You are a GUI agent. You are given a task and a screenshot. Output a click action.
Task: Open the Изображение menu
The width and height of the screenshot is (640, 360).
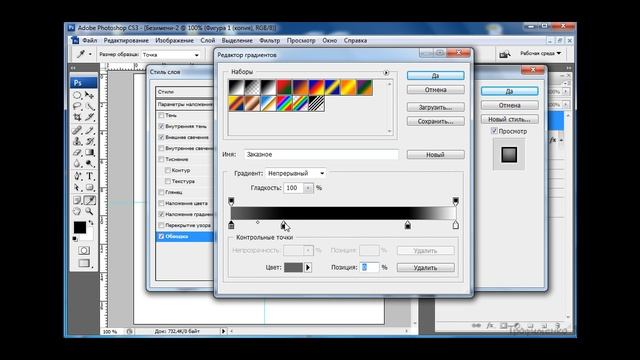tap(174, 40)
